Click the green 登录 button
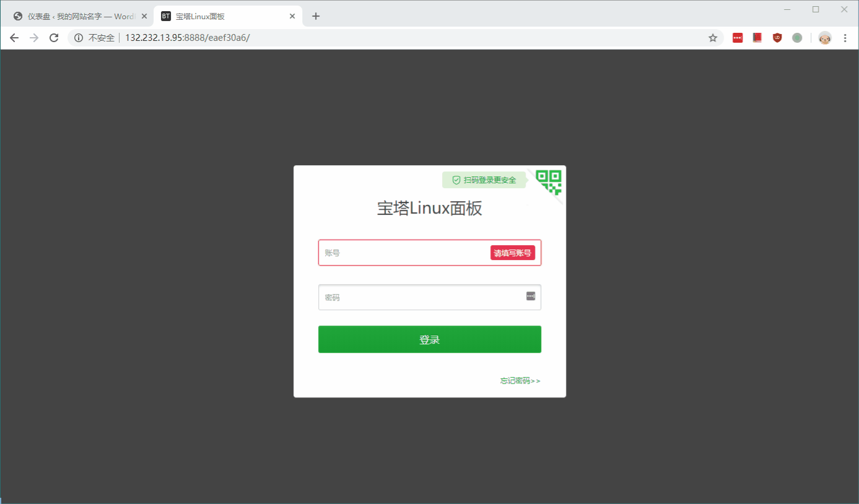Screen dimensions: 859x504 (430, 339)
